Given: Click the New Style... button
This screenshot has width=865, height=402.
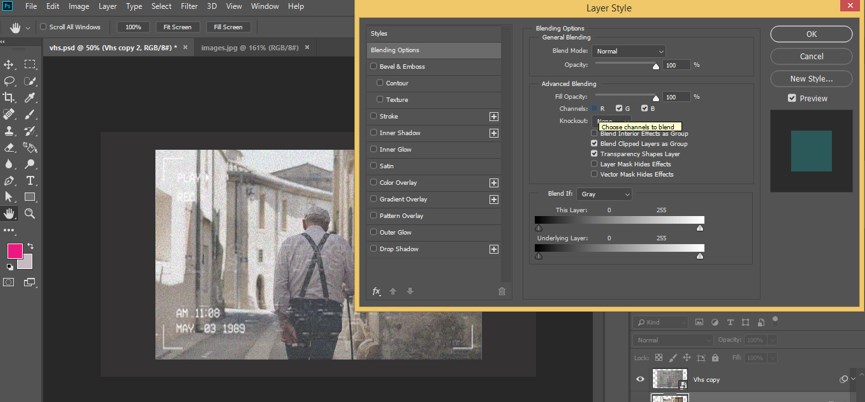Looking at the screenshot, I should [x=811, y=78].
